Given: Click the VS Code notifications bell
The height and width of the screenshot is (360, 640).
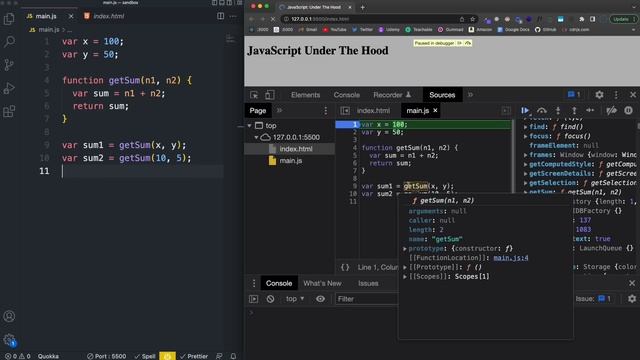Looking at the screenshot, I should point(233,356).
